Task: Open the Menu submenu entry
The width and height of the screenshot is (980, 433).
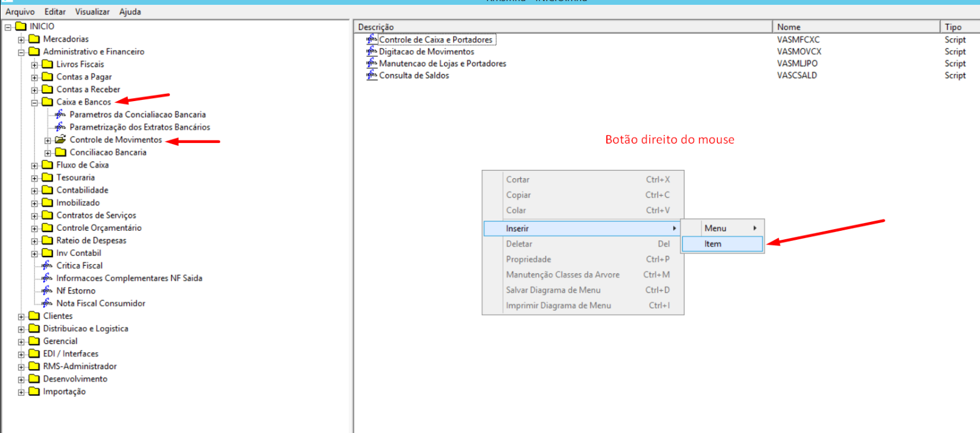Action: pos(722,228)
